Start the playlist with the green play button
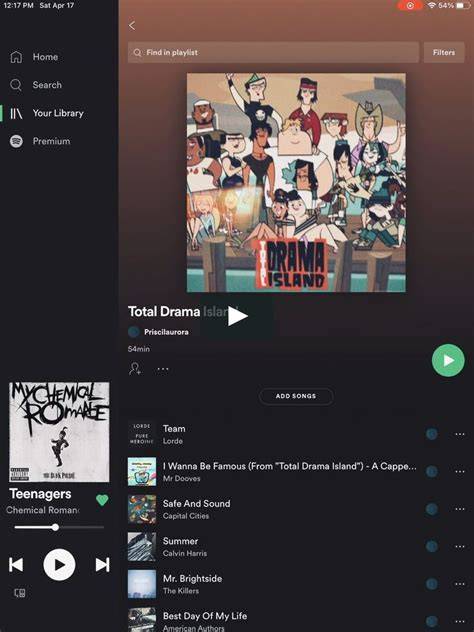The height and width of the screenshot is (632, 474). point(448,360)
